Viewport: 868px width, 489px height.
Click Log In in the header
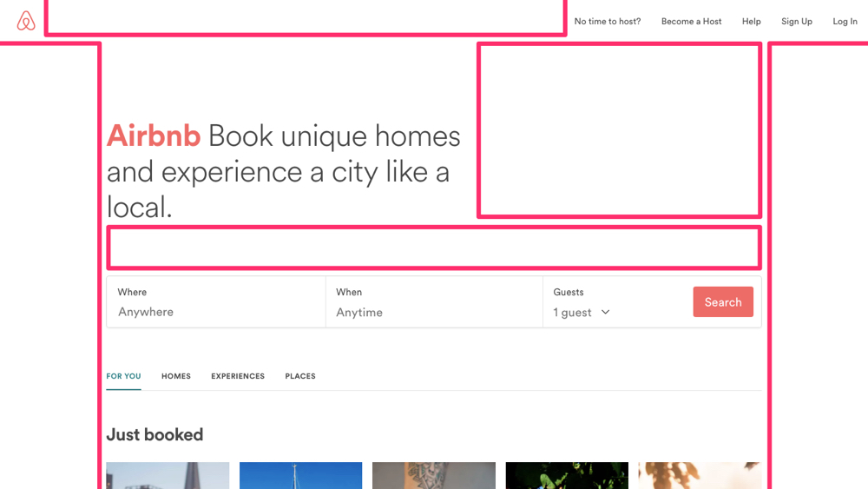pyautogui.click(x=845, y=22)
